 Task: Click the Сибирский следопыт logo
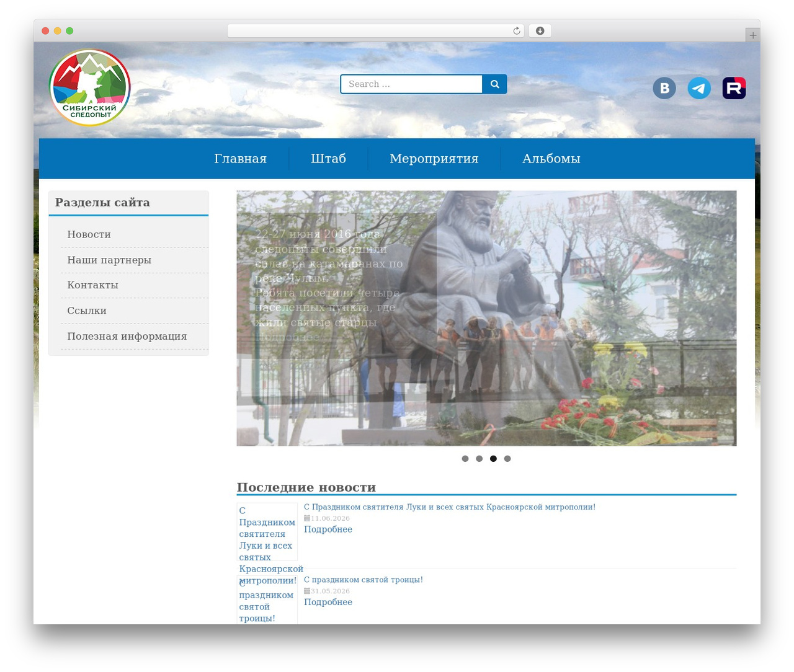tap(90, 88)
